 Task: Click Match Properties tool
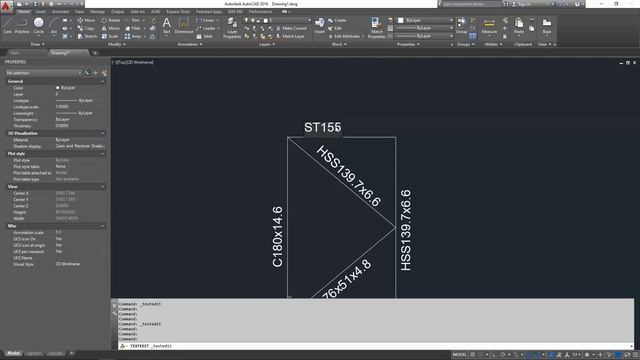click(x=376, y=28)
